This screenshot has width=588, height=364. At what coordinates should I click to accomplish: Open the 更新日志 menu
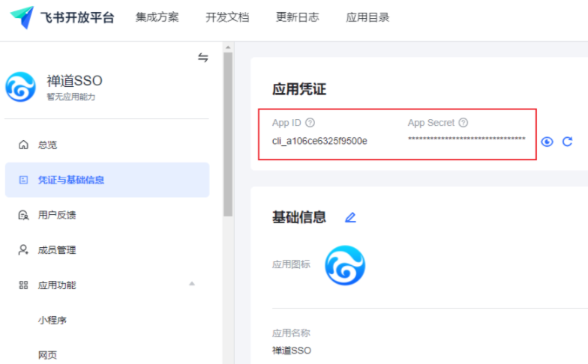(297, 17)
